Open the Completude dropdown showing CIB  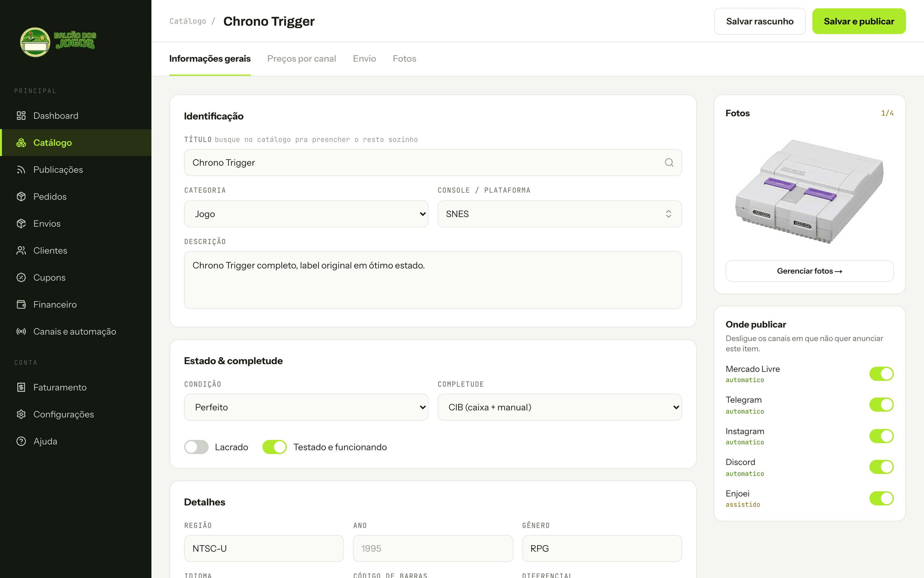[x=559, y=407]
